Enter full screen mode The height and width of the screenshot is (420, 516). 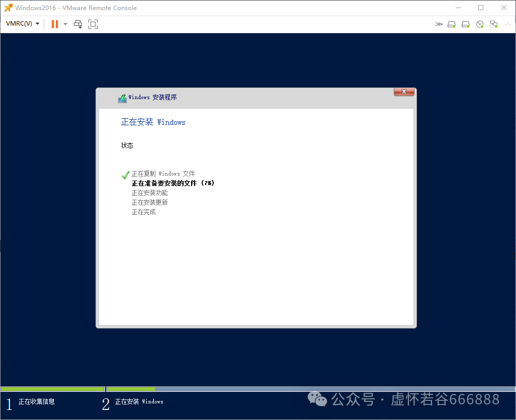pyautogui.click(x=93, y=24)
